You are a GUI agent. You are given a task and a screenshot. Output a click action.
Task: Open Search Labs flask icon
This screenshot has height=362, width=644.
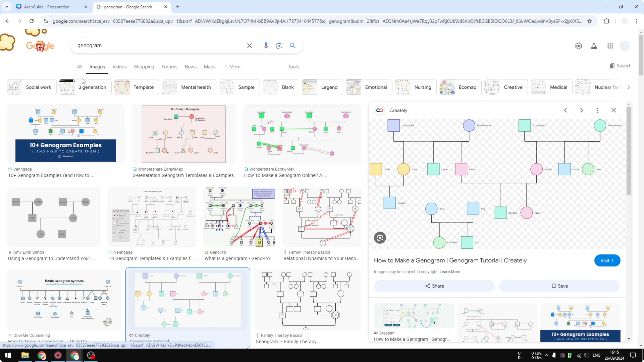coord(594,46)
